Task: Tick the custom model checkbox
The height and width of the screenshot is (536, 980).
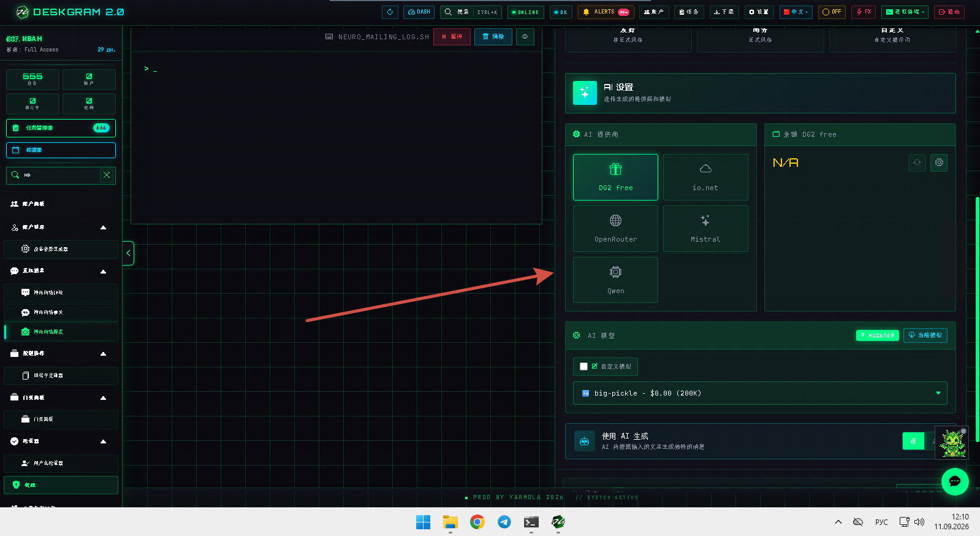Action: pyautogui.click(x=583, y=367)
